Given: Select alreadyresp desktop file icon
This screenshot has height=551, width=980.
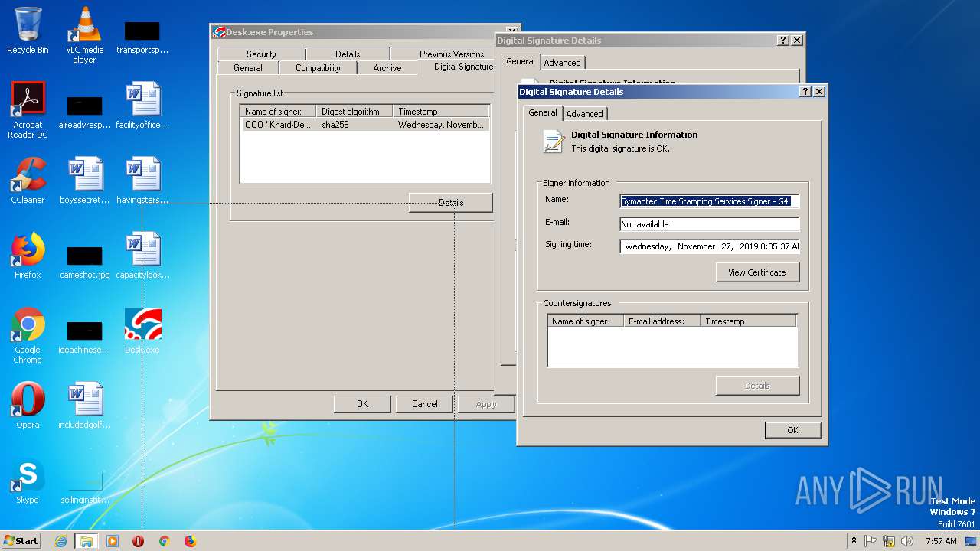Looking at the screenshot, I should tap(84, 112).
